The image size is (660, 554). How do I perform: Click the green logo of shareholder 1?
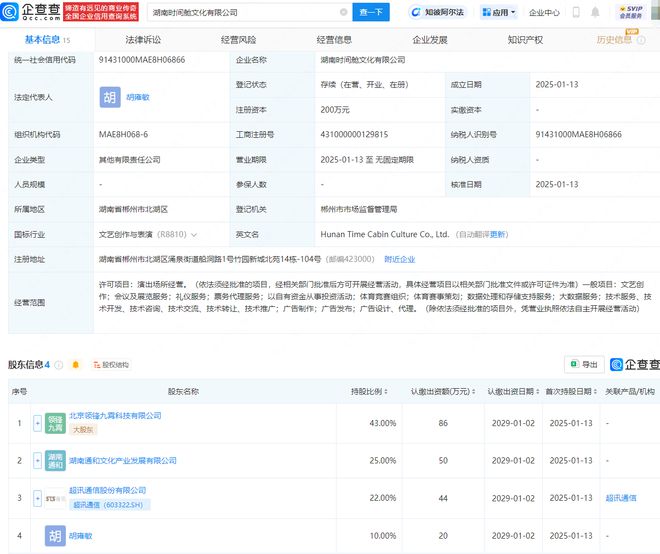pos(55,423)
